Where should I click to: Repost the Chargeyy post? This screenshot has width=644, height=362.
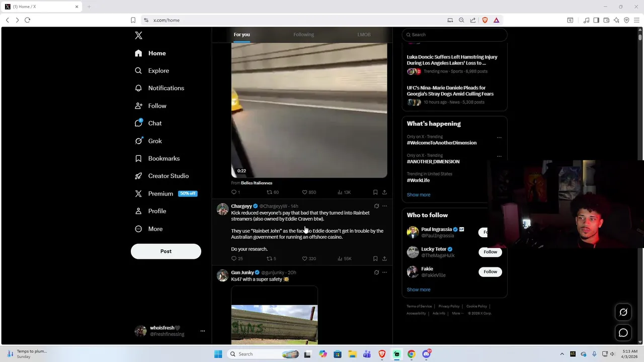(x=271, y=258)
